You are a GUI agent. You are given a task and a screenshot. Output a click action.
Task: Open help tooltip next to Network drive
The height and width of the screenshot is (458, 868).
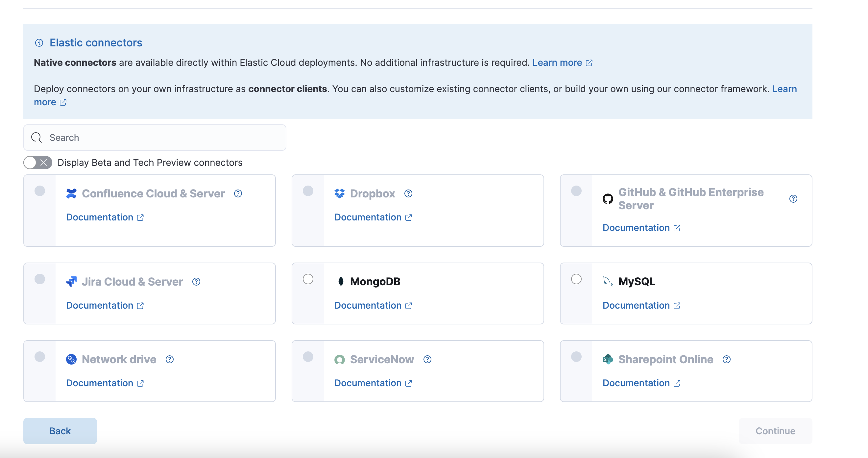tap(169, 359)
